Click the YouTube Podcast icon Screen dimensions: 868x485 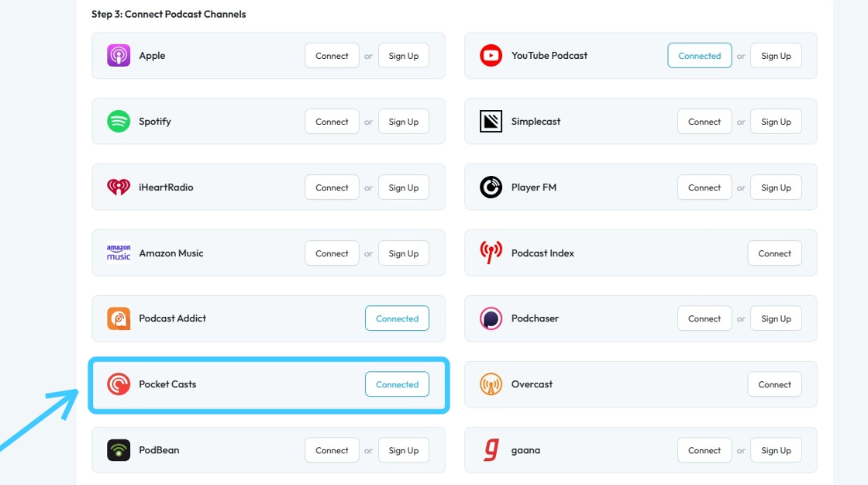[x=491, y=56]
